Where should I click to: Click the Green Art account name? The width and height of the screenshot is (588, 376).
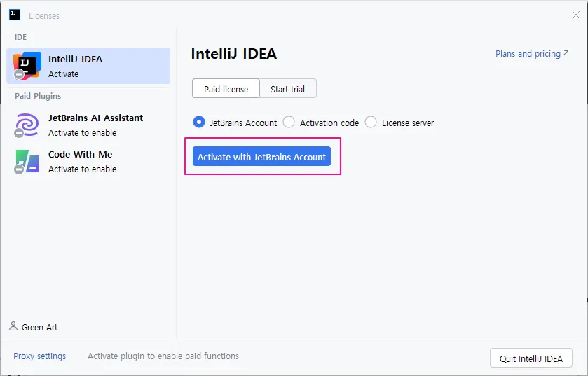(39, 327)
